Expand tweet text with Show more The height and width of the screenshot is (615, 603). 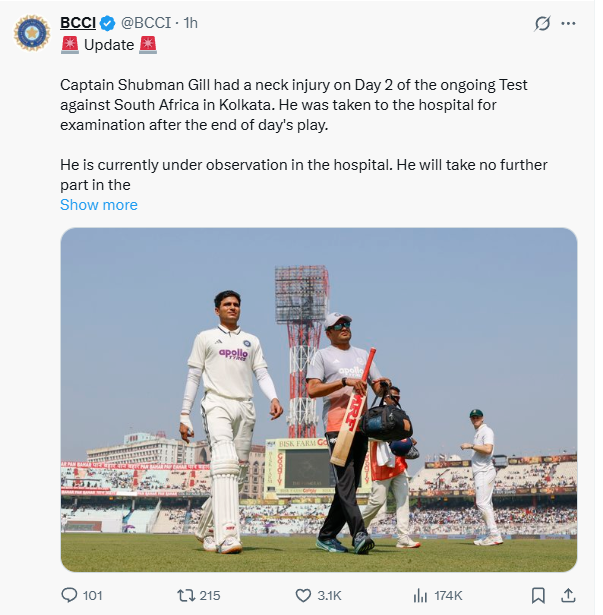point(99,205)
